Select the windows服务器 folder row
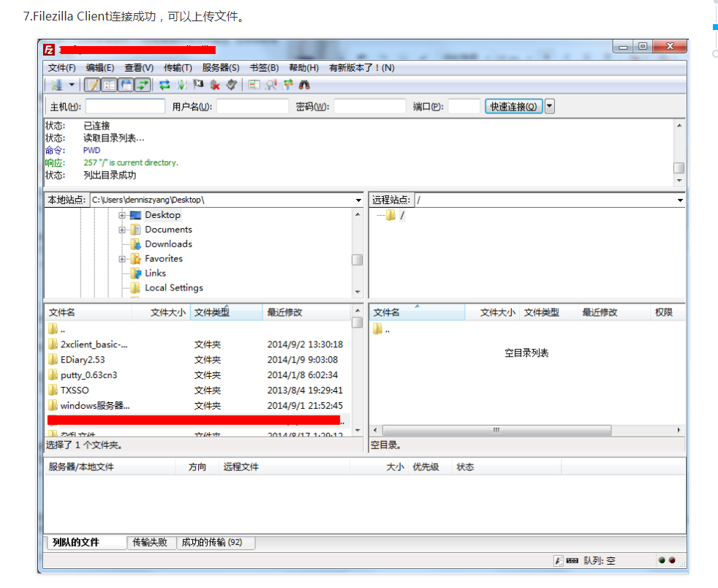Screen dimensions: 718x588 point(197,406)
